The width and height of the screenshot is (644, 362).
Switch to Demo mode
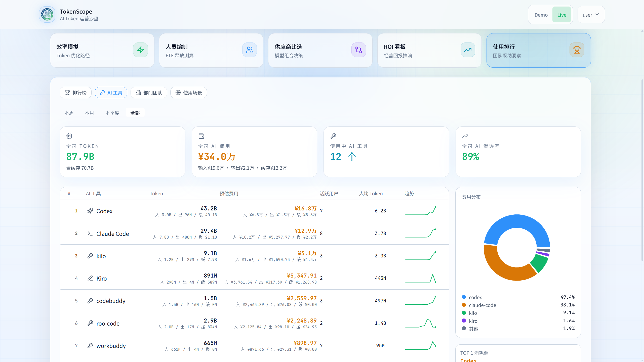[541, 15]
